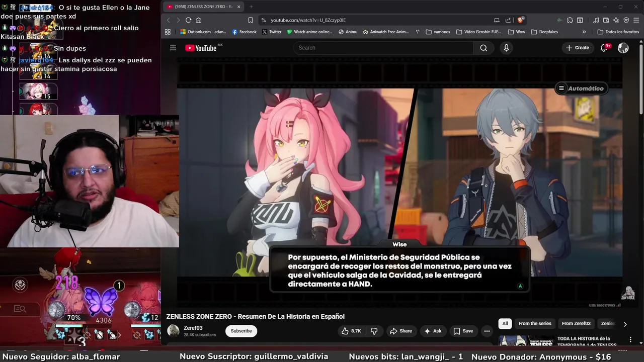Screen dimensions: 644x362
Task: Open the tab grid icon in bookmarks bar
Action: click(168, 32)
